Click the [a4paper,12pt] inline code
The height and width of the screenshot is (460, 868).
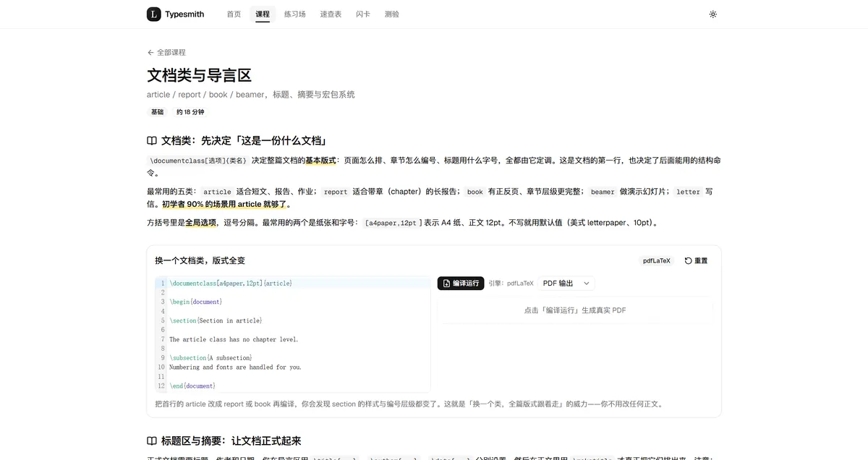coord(391,223)
